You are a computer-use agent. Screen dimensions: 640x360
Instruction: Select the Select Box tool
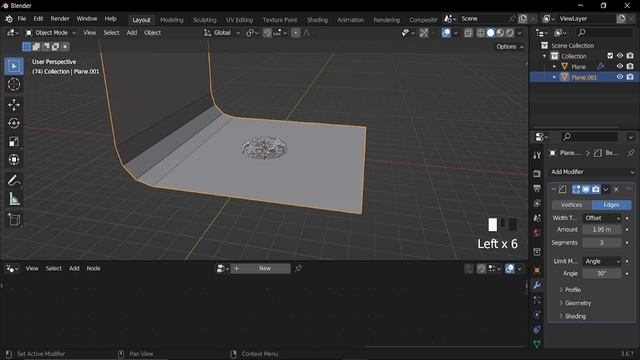[x=14, y=66]
